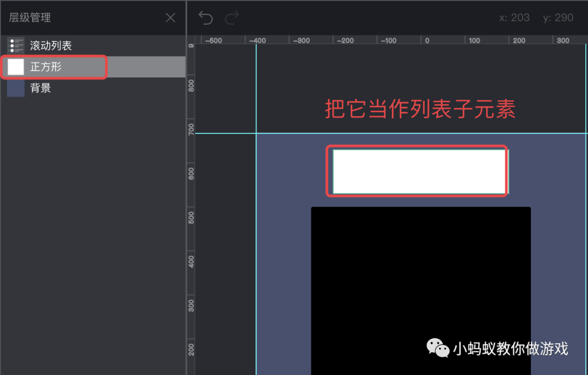Click the 层级管理 panel title
The width and height of the screenshot is (588, 375).
[x=29, y=17]
